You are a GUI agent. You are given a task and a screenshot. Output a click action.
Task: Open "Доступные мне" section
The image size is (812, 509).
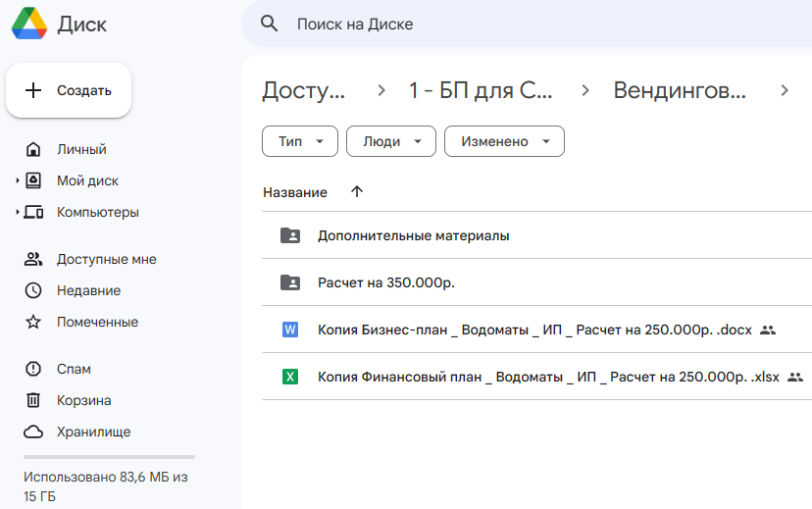pos(106,260)
